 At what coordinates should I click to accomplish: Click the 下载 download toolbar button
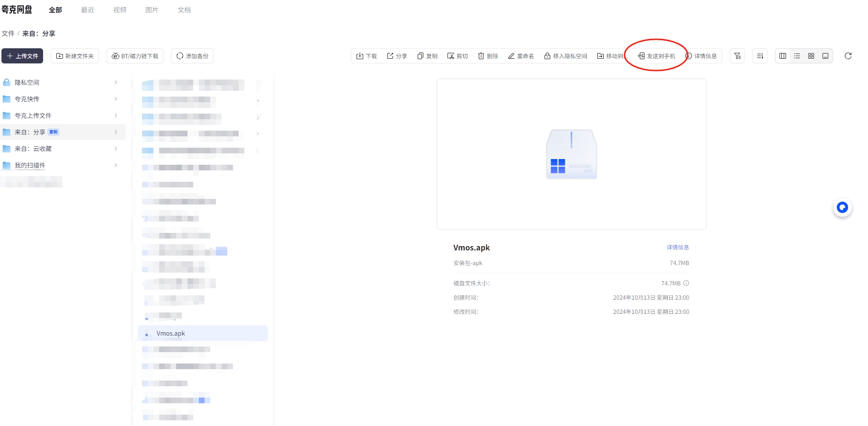click(x=367, y=56)
